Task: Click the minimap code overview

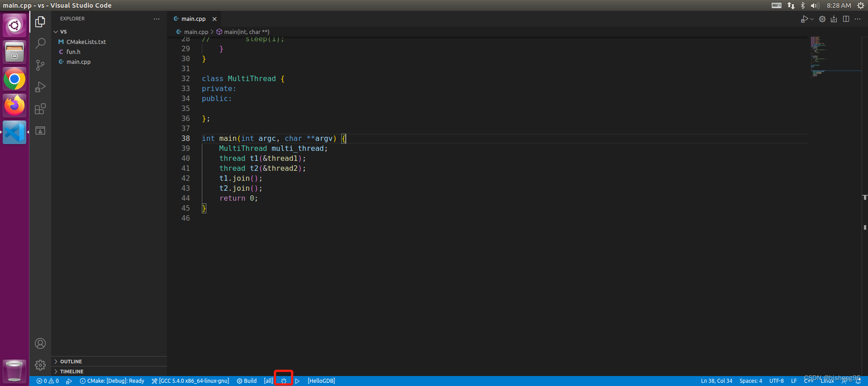Action: pyautogui.click(x=835, y=57)
